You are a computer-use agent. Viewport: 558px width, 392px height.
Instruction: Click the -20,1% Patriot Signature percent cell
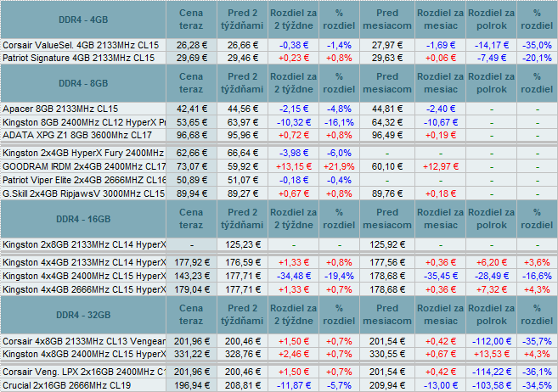pos(537,58)
